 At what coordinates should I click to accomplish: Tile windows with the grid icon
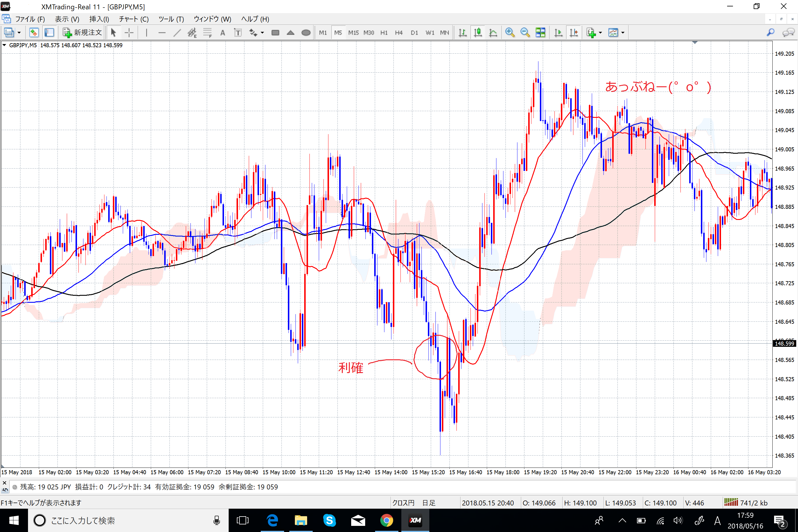pyautogui.click(x=540, y=33)
